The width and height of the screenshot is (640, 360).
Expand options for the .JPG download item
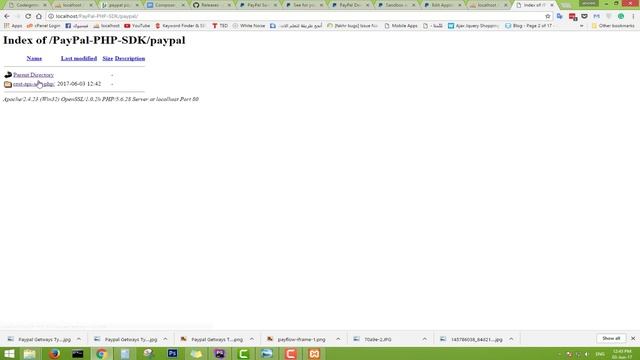tap(425, 339)
